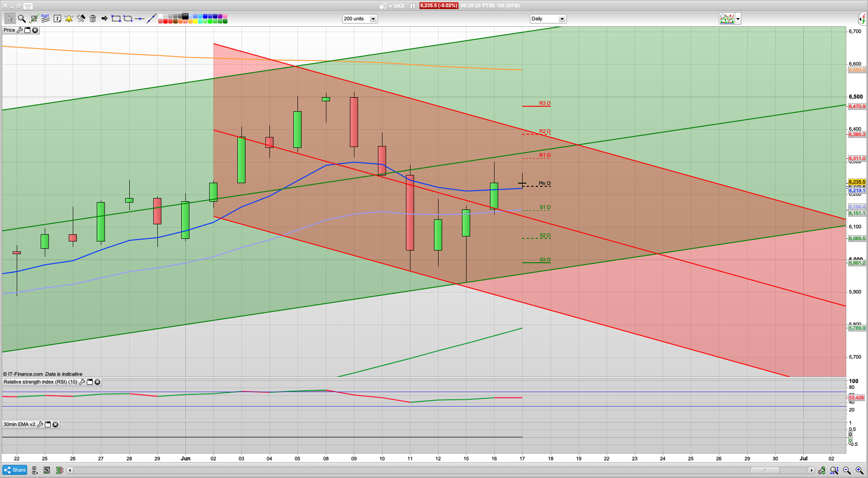
Task: Click the 6,235.5 price change badge
Action: click(439, 5)
